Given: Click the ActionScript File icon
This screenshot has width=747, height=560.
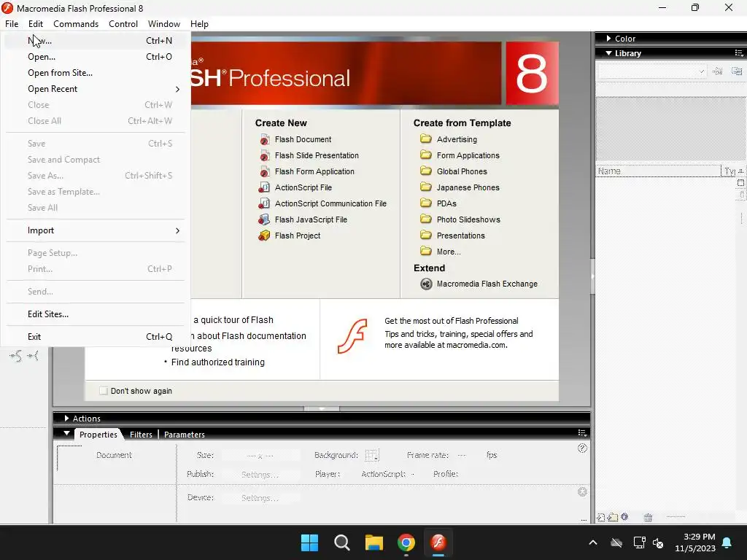Looking at the screenshot, I should (x=264, y=187).
